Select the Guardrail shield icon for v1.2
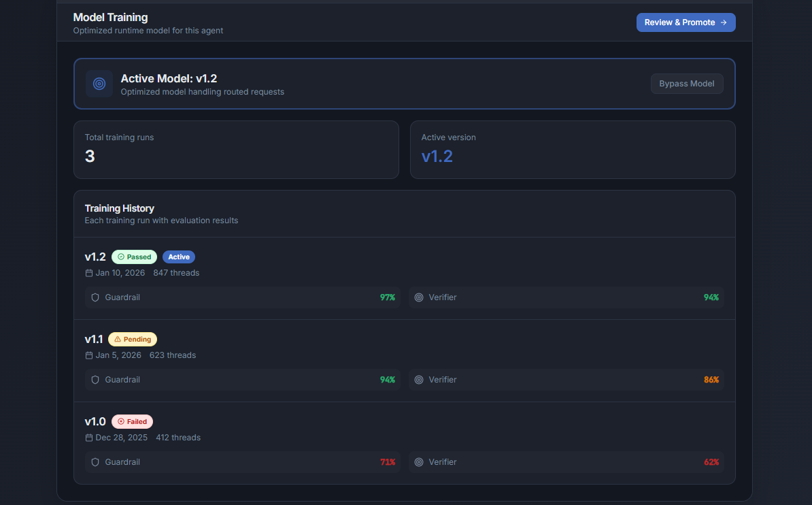812x505 pixels. pyautogui.click(x=95, y=297)
